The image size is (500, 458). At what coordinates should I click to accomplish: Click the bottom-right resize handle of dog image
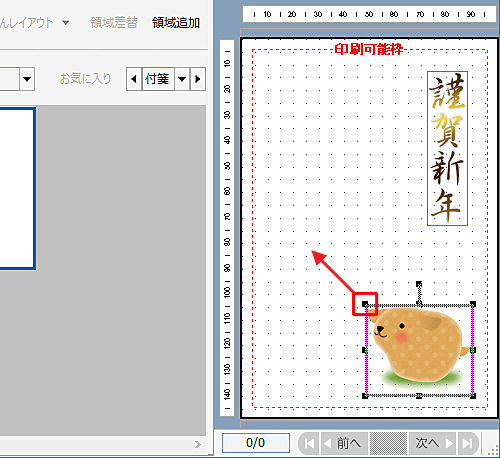(473, 396)
